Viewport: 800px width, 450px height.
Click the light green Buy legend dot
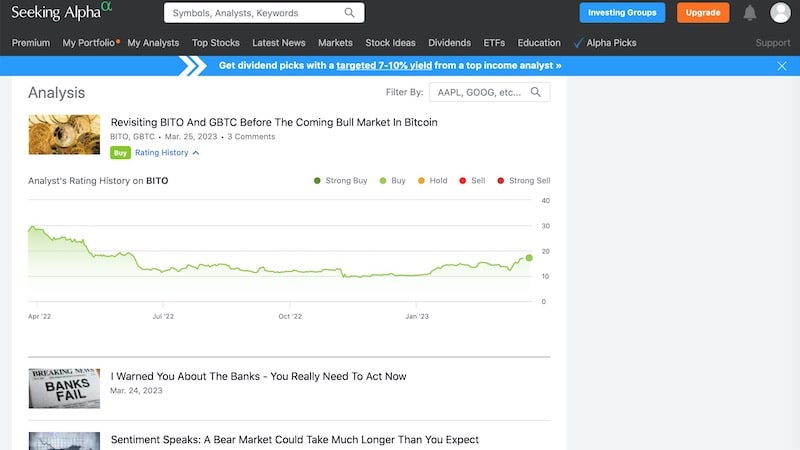coord(383,181)
